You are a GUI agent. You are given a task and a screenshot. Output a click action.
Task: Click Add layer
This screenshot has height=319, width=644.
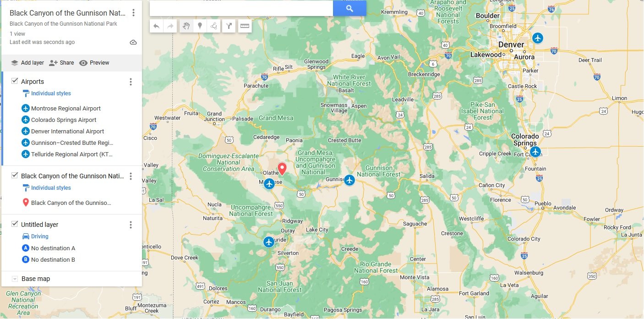point(27,63)
